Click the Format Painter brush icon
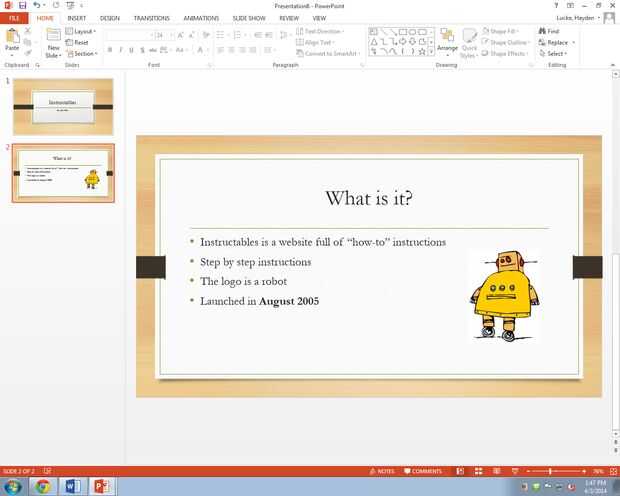This screenshot has width=620, height=496. (28, 53)
